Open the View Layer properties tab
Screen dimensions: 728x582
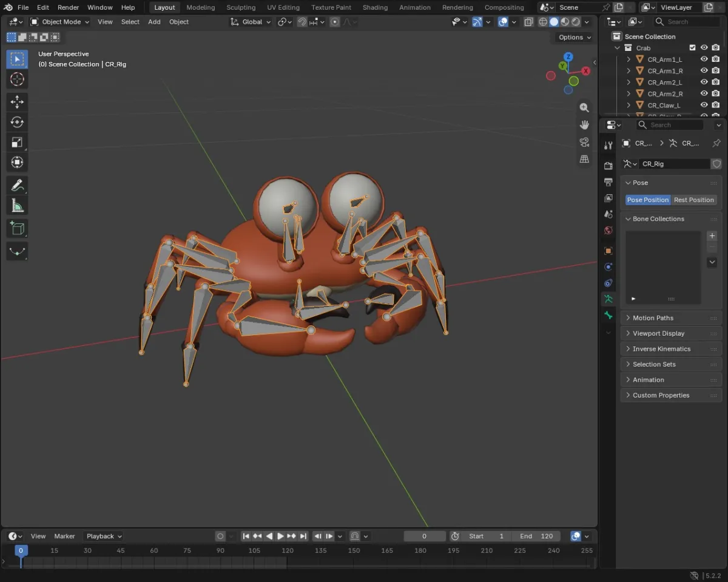608,198
